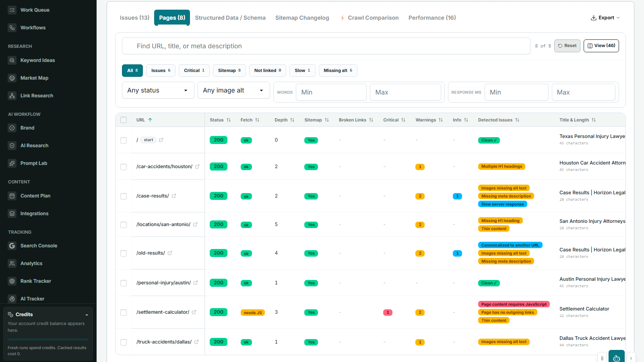Sort by Detected Issues column
The height and width of the screenshot is (362, 644).
(499, 120)
